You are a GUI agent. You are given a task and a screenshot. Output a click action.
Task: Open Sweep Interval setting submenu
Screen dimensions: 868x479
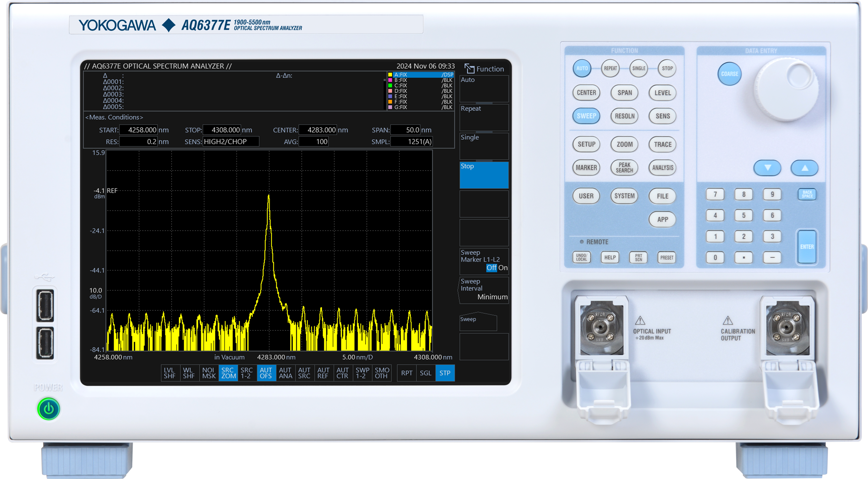pyautogui.click(x=484, y=290)
